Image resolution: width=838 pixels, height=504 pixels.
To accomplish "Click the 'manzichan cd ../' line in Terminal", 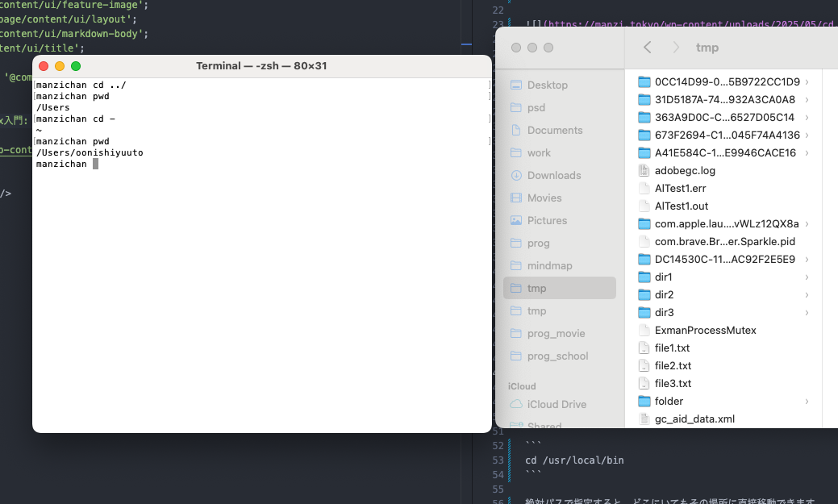I will point(81,85).
